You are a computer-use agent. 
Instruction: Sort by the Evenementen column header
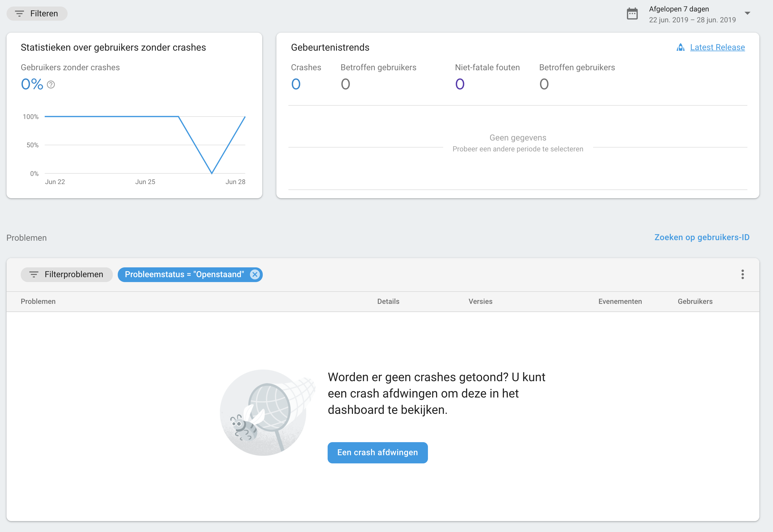coord(620,301)
